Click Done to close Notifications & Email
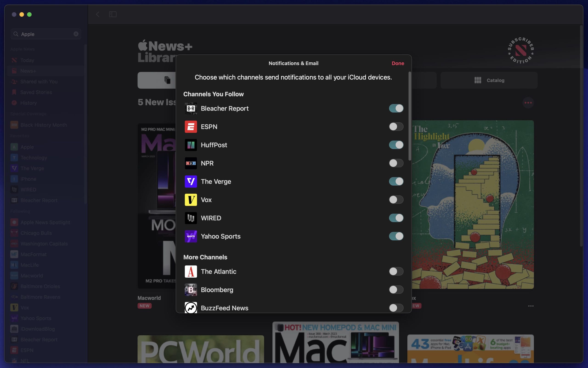The image size is (588, 368). coord(398,63)
